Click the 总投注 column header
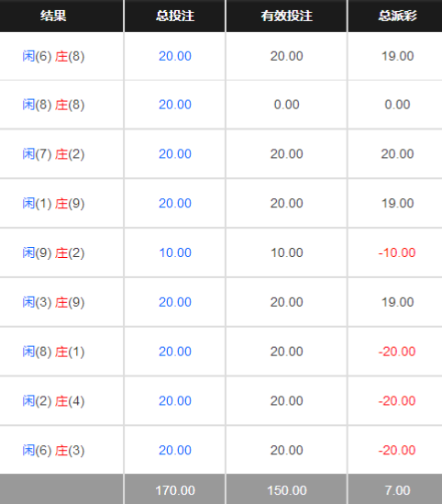Viewport: 442px width, 504px height. [x=175, y=16]
